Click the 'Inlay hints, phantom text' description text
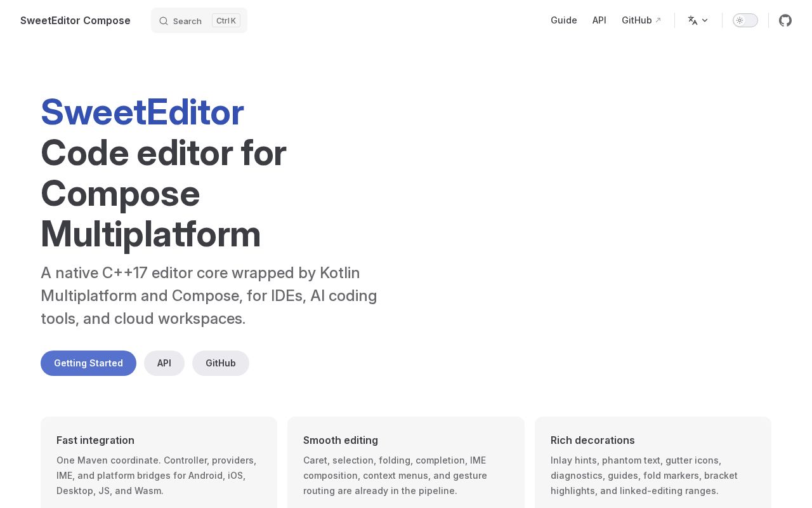 (644, 476)
